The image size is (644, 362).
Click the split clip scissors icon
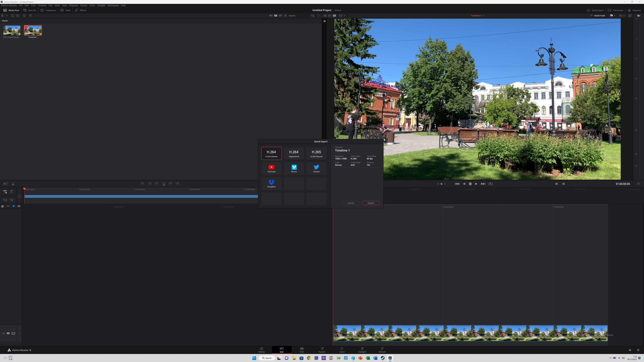[x=13, y=184]
